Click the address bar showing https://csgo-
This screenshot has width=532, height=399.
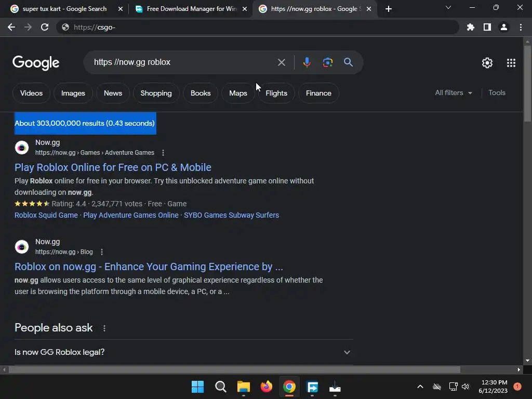258,27
